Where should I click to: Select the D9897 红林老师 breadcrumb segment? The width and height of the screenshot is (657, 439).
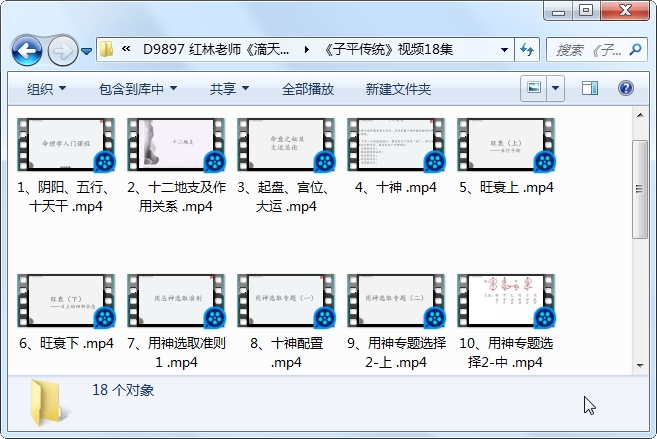(216, 49)
